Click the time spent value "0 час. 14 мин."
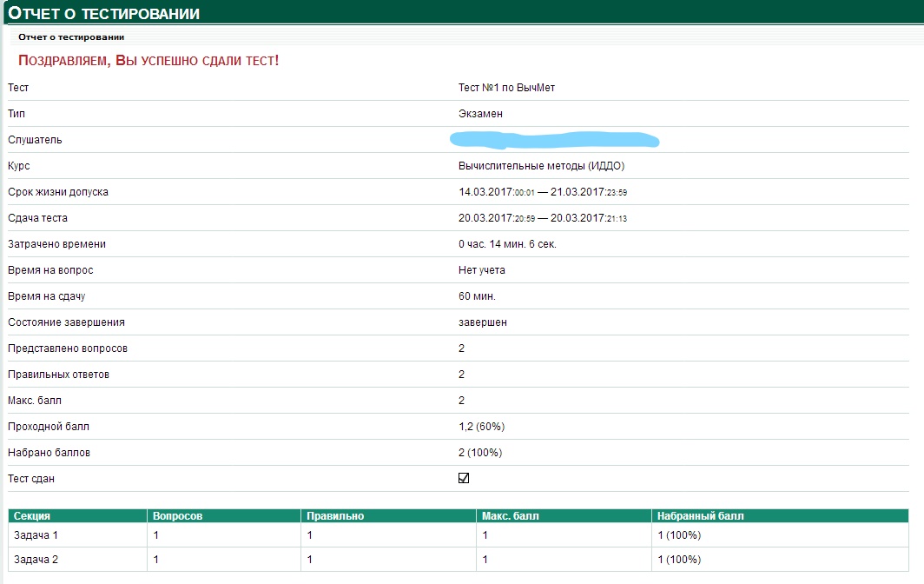Screen dimensions: 924x584 (507, 244)
